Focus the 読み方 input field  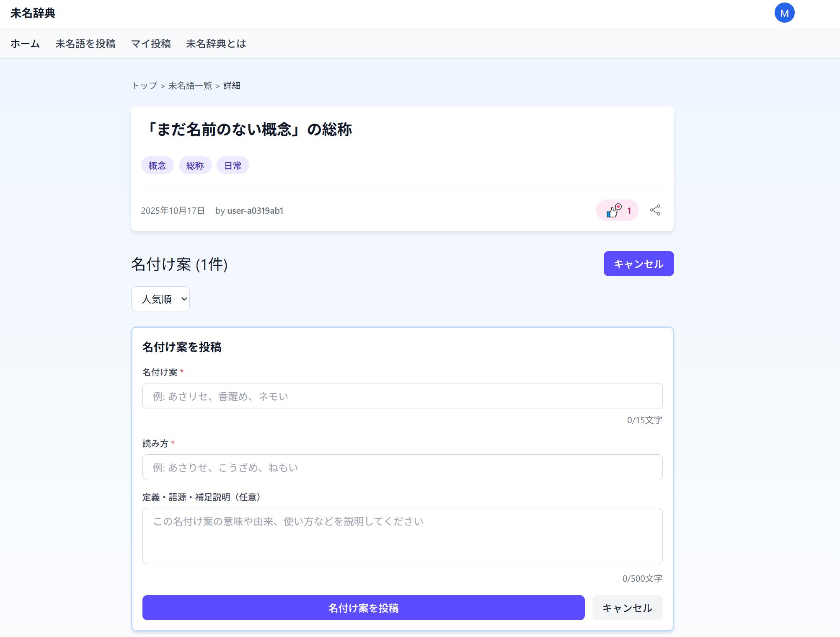402,467
